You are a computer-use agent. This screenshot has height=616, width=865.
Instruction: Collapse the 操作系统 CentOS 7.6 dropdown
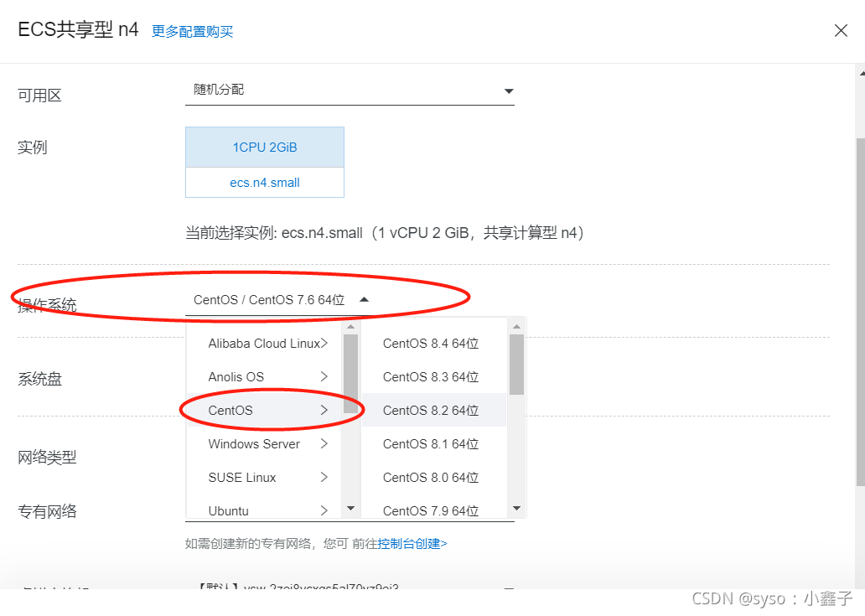281,300
